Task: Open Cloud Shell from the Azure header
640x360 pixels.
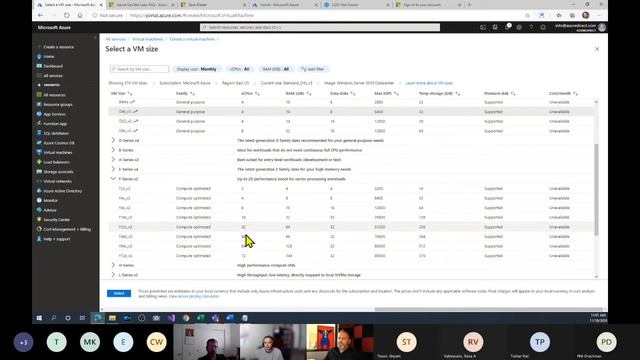Action: tap(483, 27)
